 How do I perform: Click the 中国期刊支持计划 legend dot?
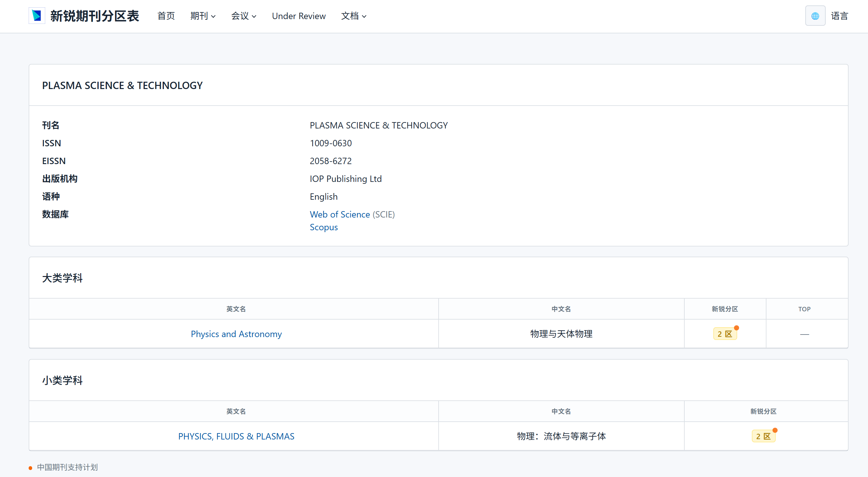30,468
